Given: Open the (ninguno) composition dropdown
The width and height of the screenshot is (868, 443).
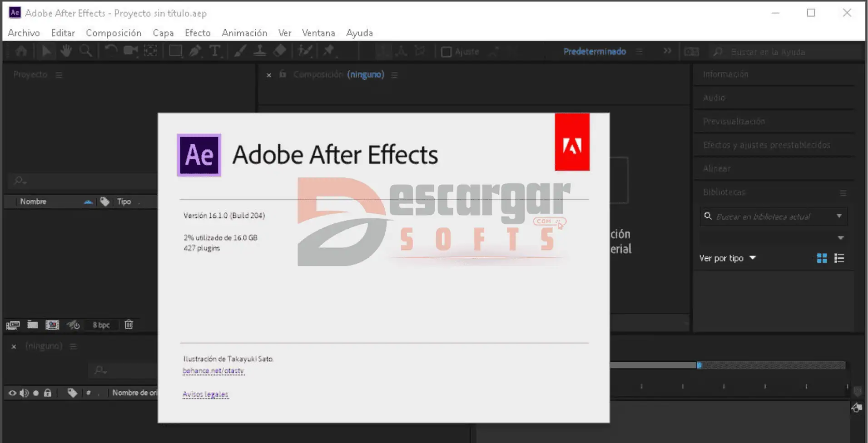Looking at the screenshot, I should click(366, 74).
